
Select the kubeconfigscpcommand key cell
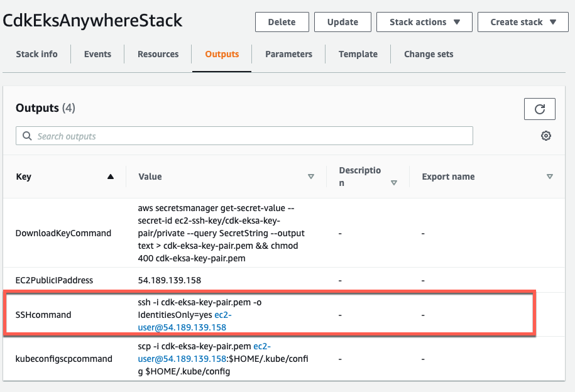[64, 359]
